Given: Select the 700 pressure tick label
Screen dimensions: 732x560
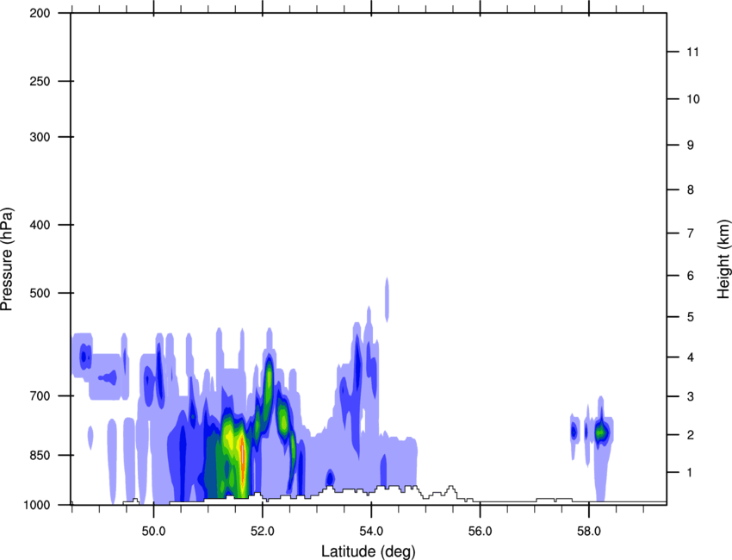Looking at the screenshot, I should click(x=40, y=395).
